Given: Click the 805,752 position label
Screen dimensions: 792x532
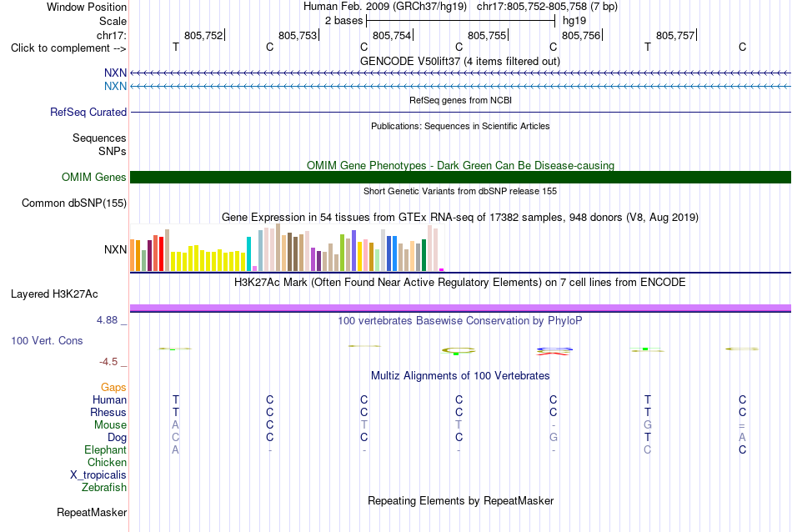Looking at the screenshot, I should [x=203, y=35].
